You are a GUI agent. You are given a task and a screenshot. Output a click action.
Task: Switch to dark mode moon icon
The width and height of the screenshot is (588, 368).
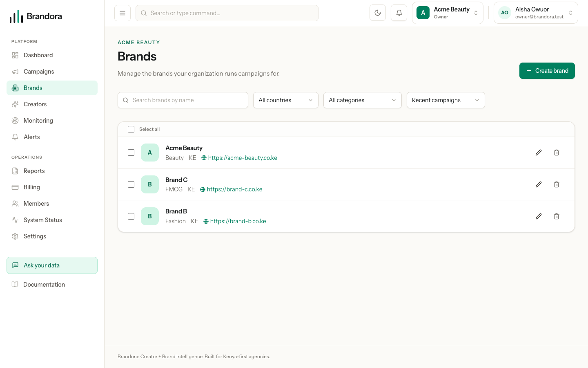(x=378, y=13)
